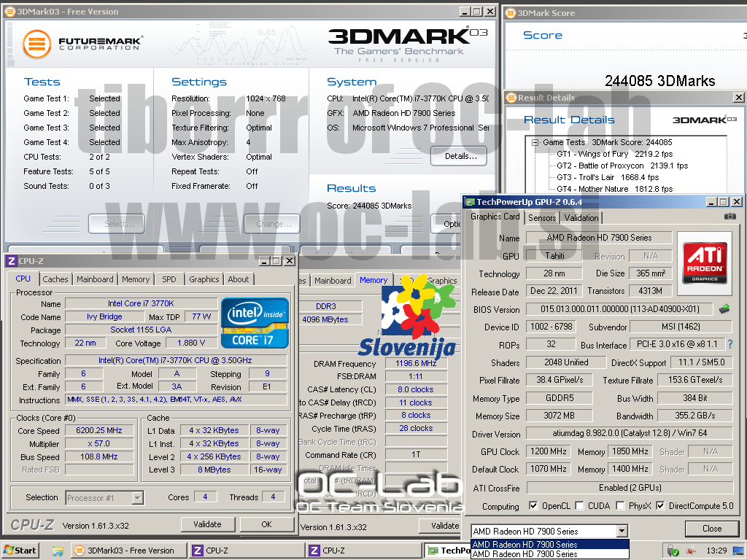747x560 pixels.
Task: Click the CPU-Z window title icon
Action: click(x=12, y=261)
